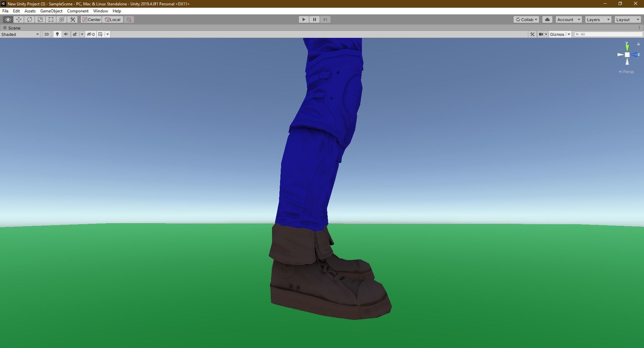Step one frame forward
Viewport: 644px width, 348px height.
325,19
